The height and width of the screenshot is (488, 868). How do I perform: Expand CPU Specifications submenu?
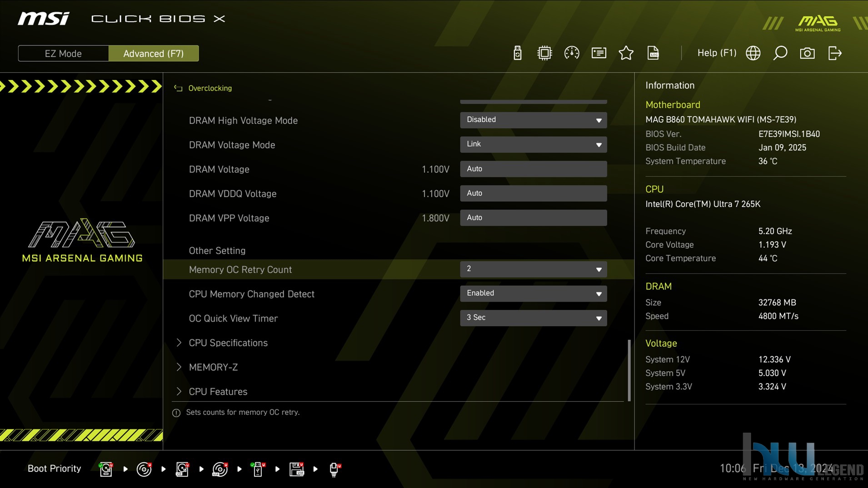[x=228, y=343]
